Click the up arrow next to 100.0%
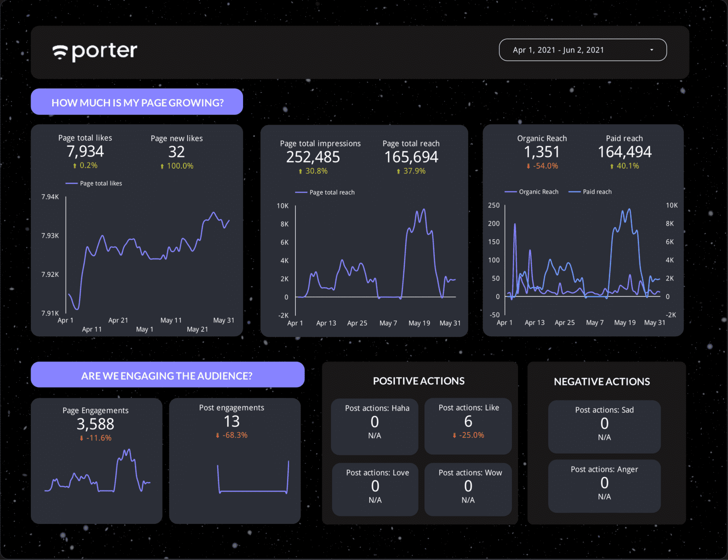Screen dimensions: 728x560 161,166
